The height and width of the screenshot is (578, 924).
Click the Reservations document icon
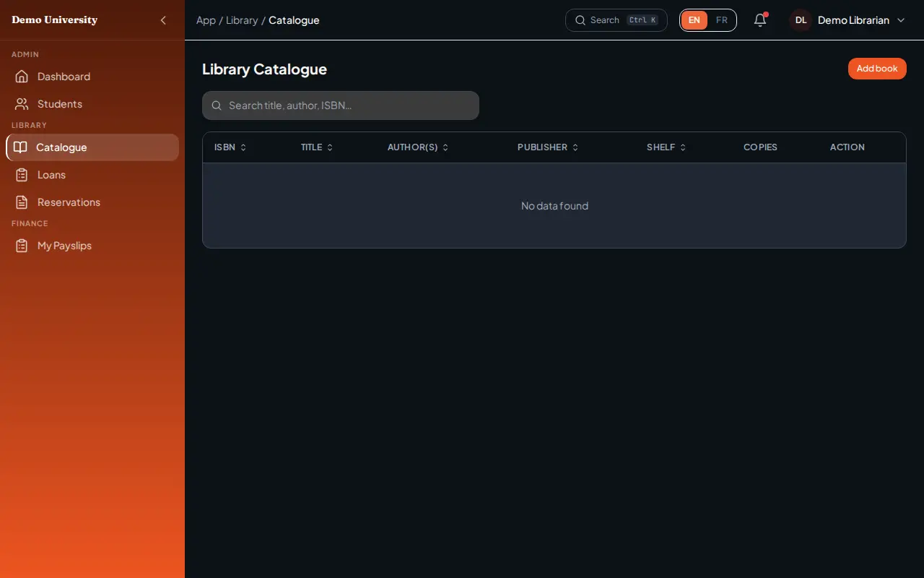[22, 202]
